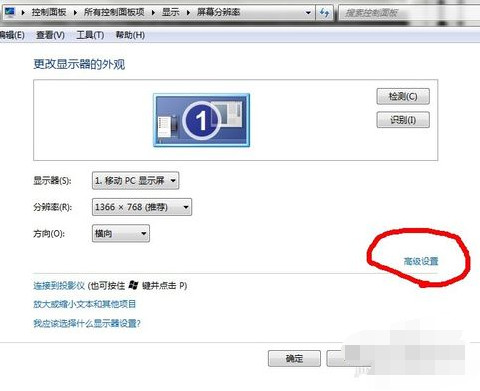Focus the 搜索控制面板 search box
The image size is (480, 391).
pos(410,13)
